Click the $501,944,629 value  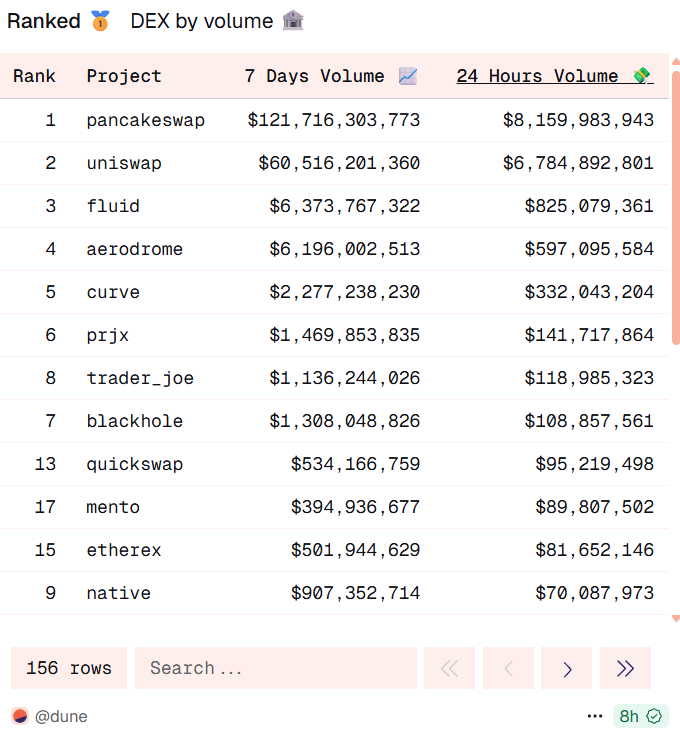[x=355, y=550]
